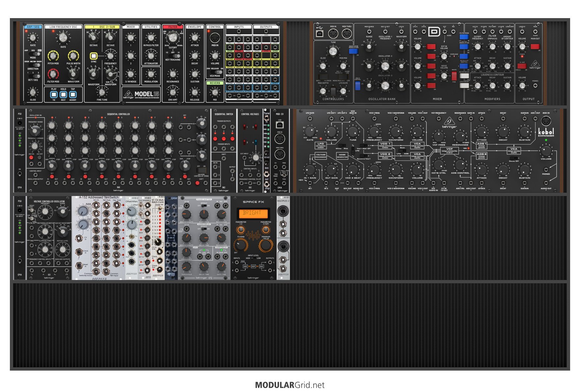Open the MODULARGrid.net link at bottom
The image size is (580, 392).
(290, 385)
